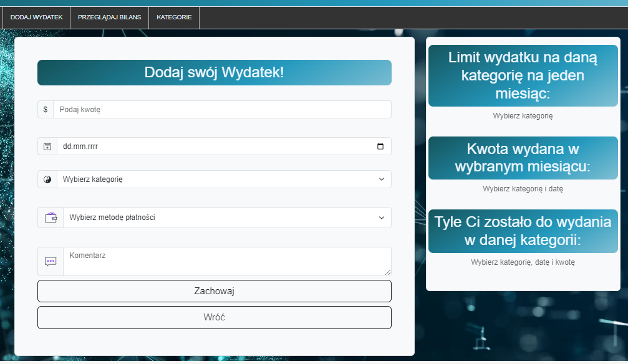628x364 pixels.
Task: Select the 'Tyle Ci zostało do wydania' heading
Action: (x=523, y=231)
